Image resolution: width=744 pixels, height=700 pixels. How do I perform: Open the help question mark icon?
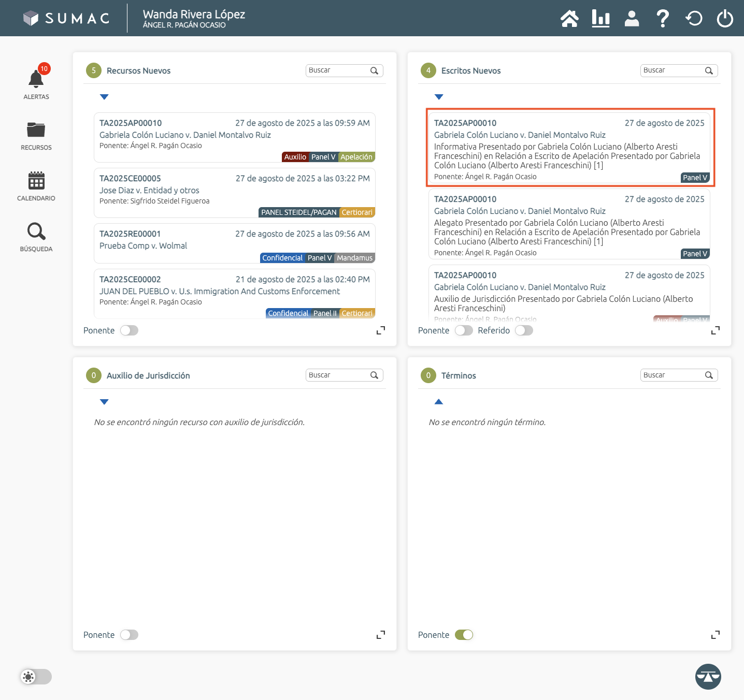pos(662,19)
